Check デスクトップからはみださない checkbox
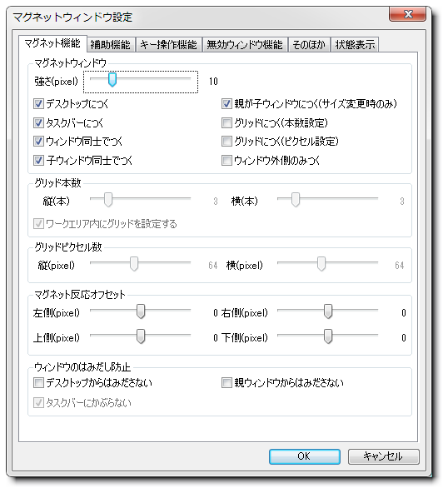 tap(38, 382)
